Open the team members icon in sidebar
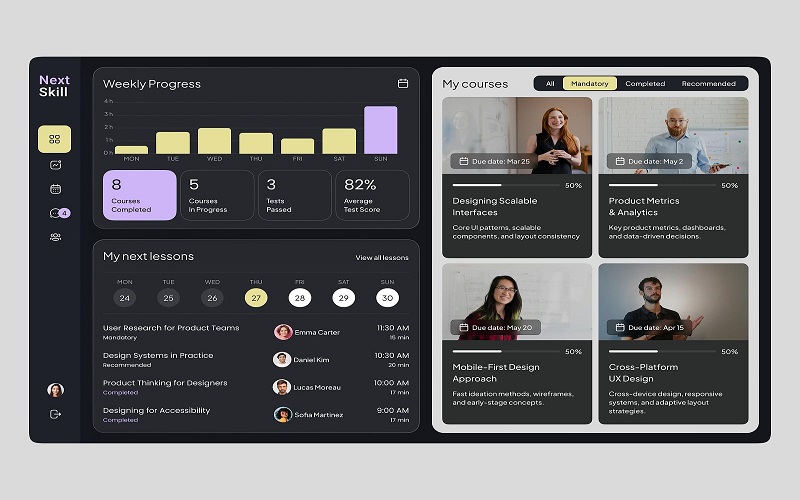Viewport: 800px width, 500px height. (x=55, y=237)
